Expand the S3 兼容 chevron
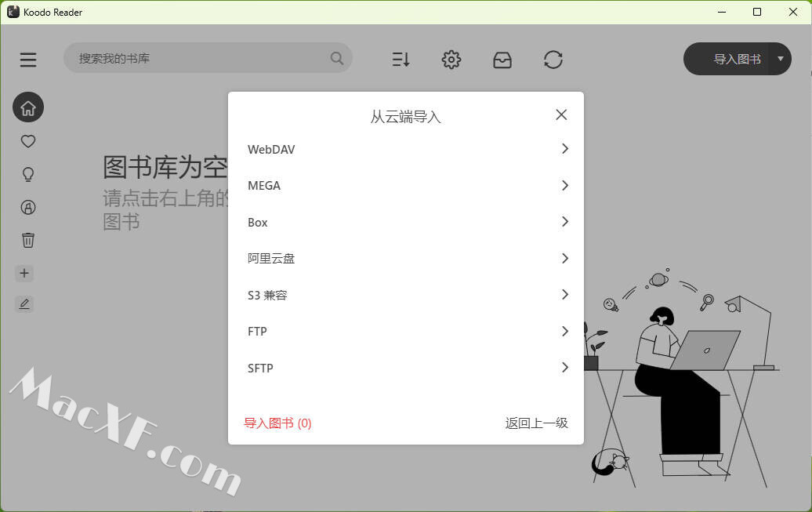Viewport: 812px width, 512px height. click(565, 294)
